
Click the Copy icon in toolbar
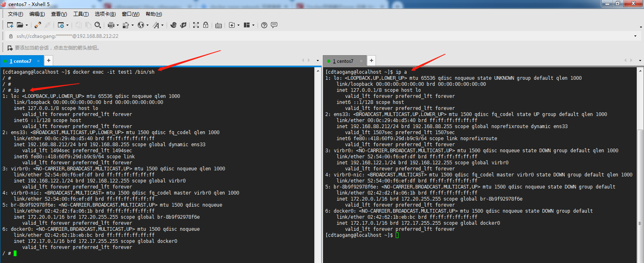coord(78,25)
